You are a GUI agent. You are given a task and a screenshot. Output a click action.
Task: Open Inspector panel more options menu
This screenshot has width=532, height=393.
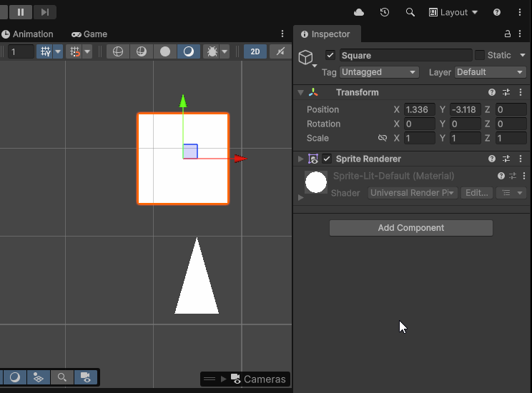pos(520,34)
